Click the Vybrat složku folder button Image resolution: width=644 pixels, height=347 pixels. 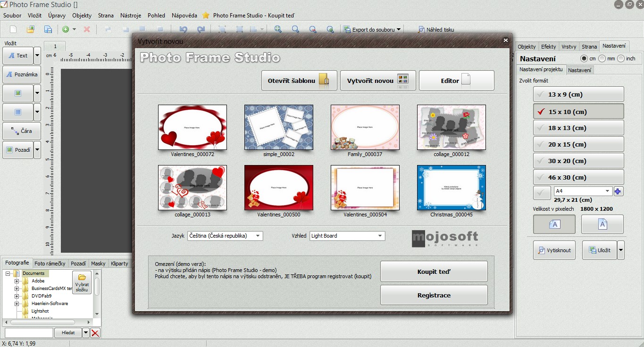pyautogui.click(x=82, y=283)
